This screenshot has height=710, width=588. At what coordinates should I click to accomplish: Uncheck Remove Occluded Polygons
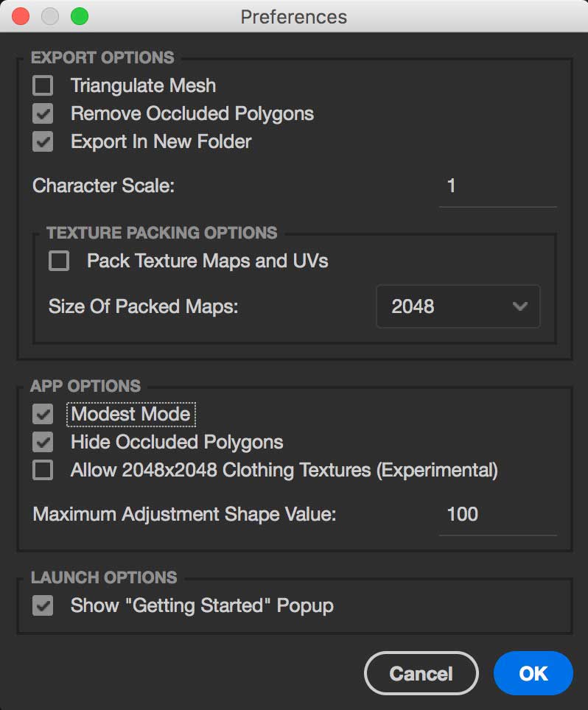click(x=43, y=114)
